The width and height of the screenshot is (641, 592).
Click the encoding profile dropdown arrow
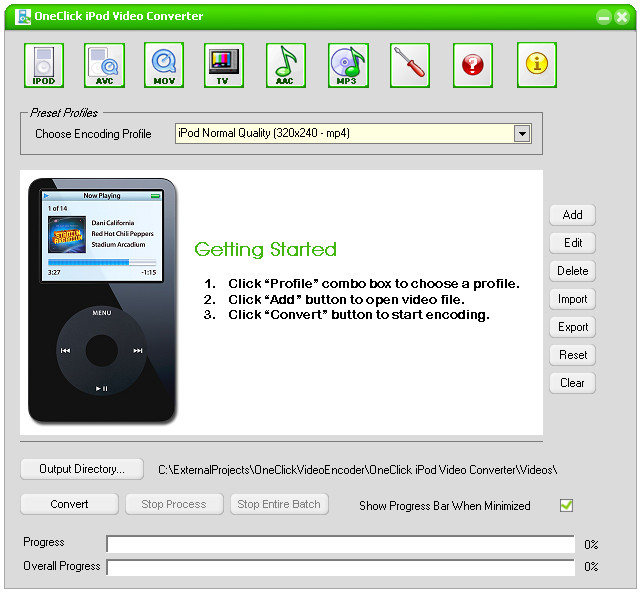coord(522,133)
